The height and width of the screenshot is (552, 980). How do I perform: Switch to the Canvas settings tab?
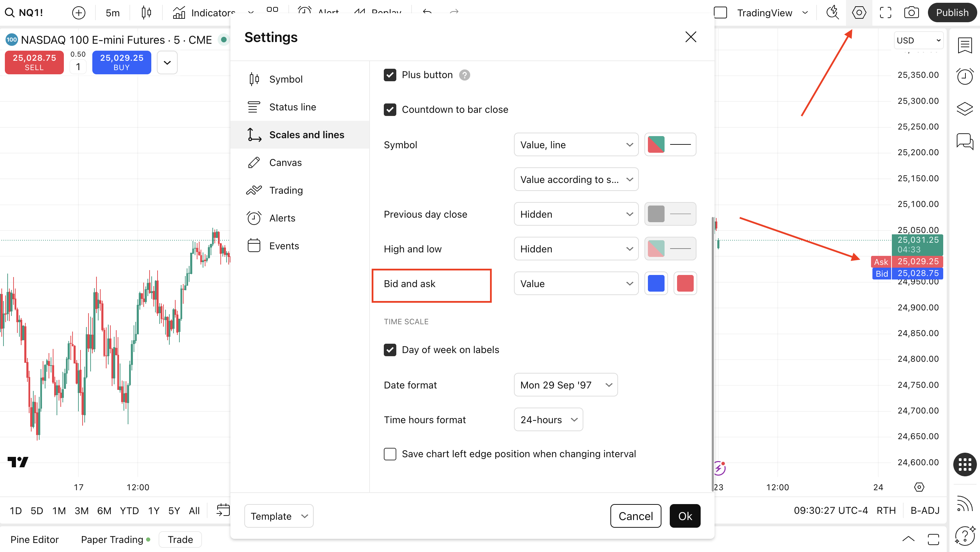pyautogui.click(x=285, y=162)
